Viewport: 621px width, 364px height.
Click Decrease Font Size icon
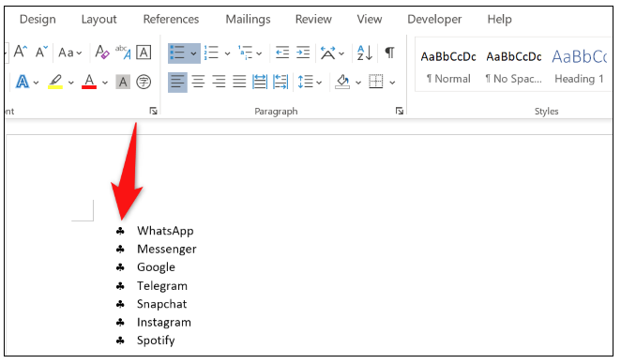[41, 52]
